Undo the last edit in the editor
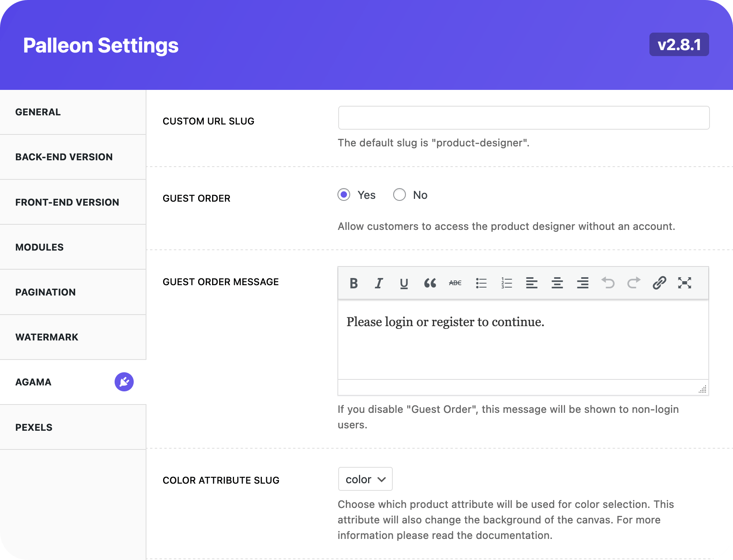Screen dimensions: 733x560 [x=608, y=283]
